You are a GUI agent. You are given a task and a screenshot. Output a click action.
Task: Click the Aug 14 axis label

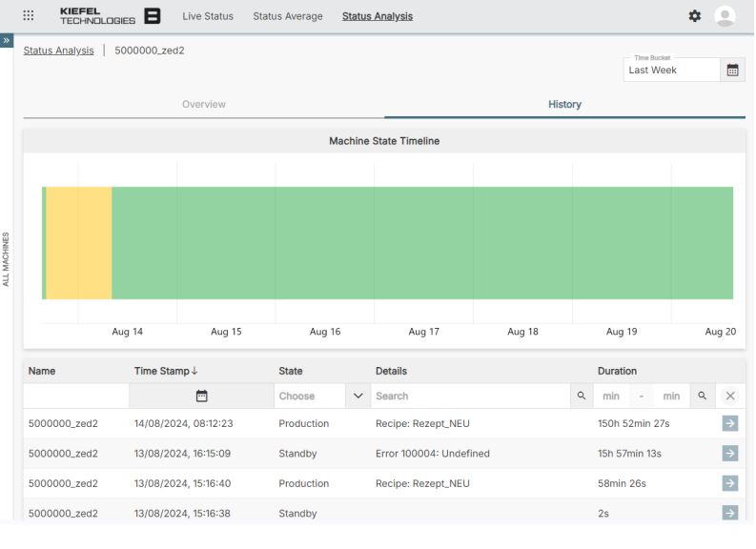coord(128,331)
